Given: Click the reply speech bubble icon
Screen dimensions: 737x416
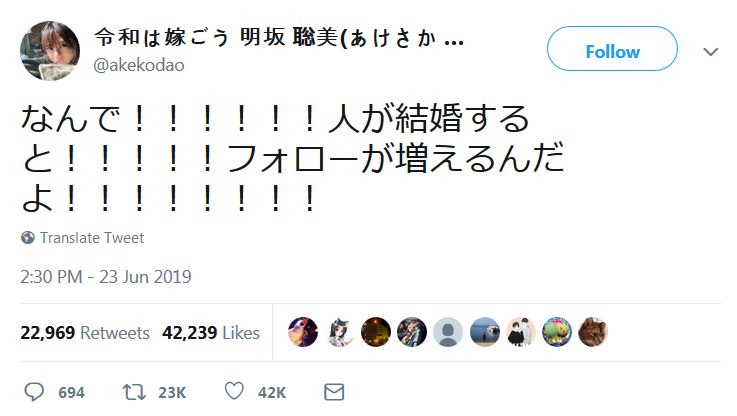Looking at the screenshot, I should point(34,392).
